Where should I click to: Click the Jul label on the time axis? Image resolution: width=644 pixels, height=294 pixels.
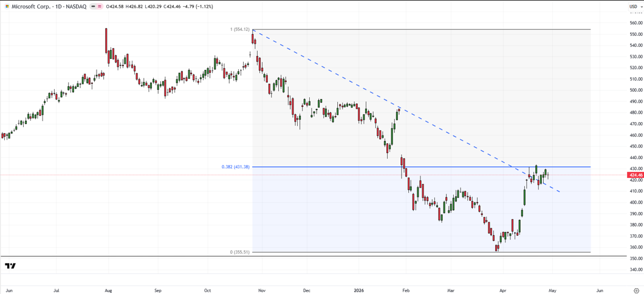pos(57,290)
